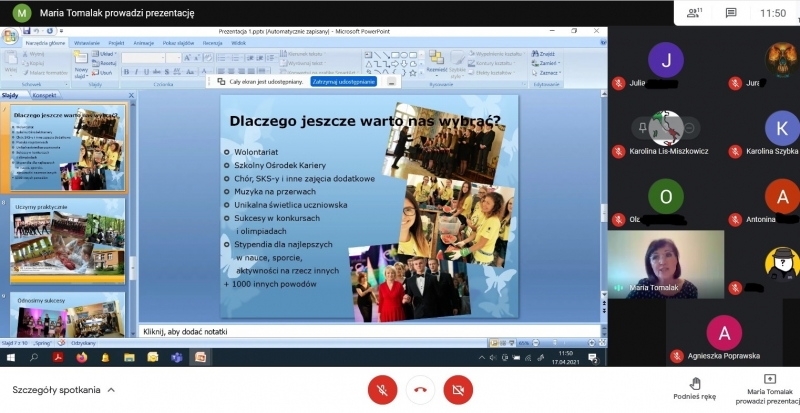Open the Windows Start menu
The height and width of the screenshot is (413, 800).
coord(10,358)
